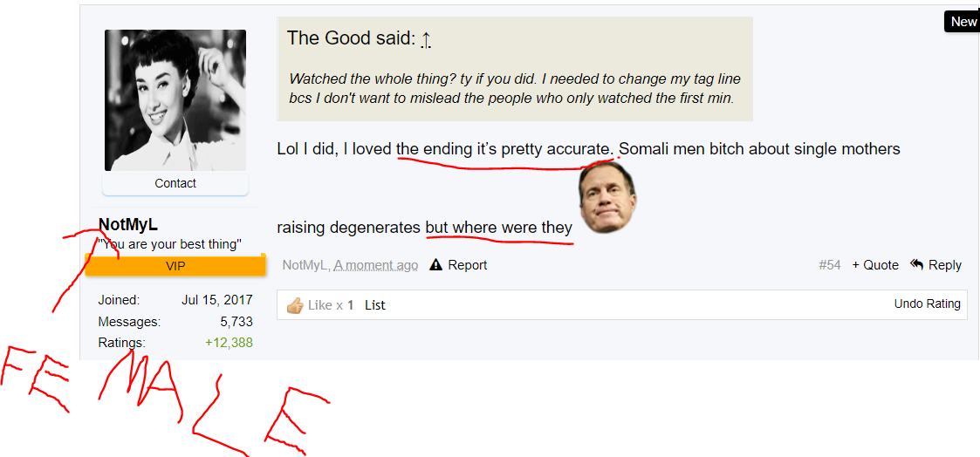Click the orange VIP badge
Image resolution: width=980 pixels, height=457 pixels.
pyautogui.click(x=175, y=266)
